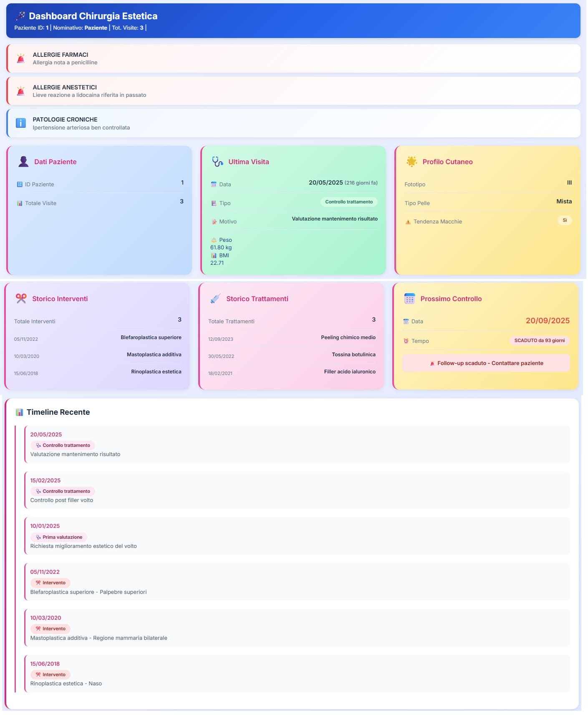Viewport: 588px width, 715px height.
Task: Click the Allergie Farmaci alert heading
Action: pos(61,55)
